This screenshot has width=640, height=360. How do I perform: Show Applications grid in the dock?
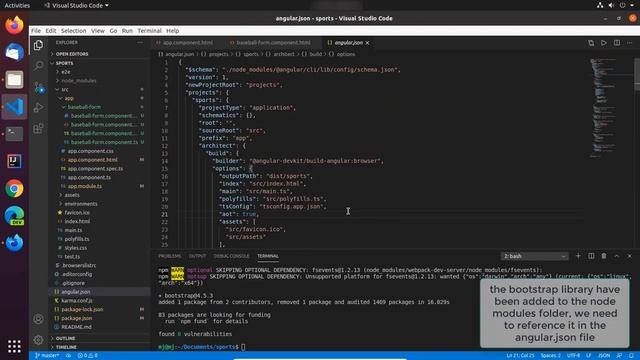pos(14,346)
